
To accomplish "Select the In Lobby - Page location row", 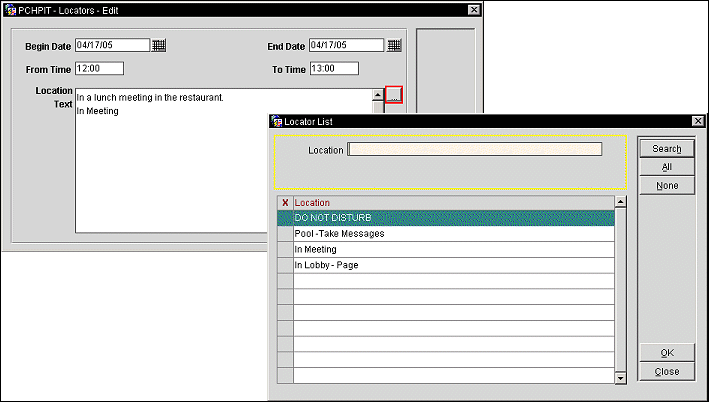I will pyautogui.click(x=452, y=266).
